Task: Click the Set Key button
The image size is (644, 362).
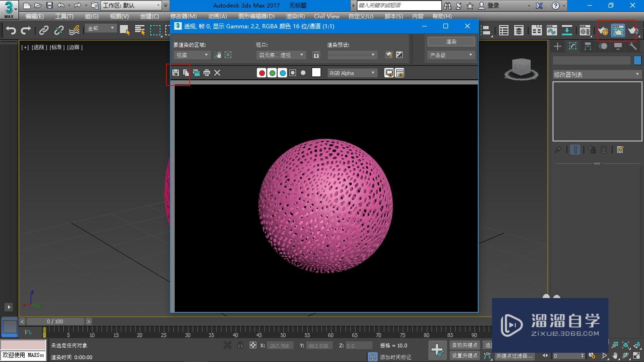Action: [x=465, y=356]
